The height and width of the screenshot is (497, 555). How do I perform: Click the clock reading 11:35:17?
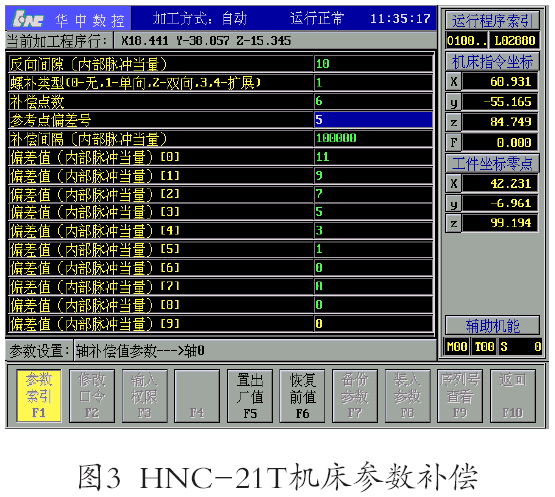[x=400, y=18]
